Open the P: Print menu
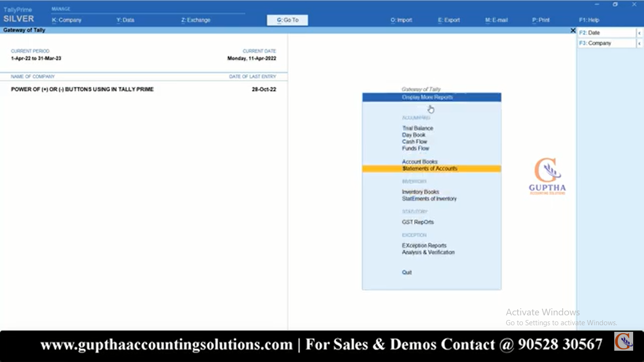Image resolution: width=644 pixels, height=362 pixels. point(541,20)
